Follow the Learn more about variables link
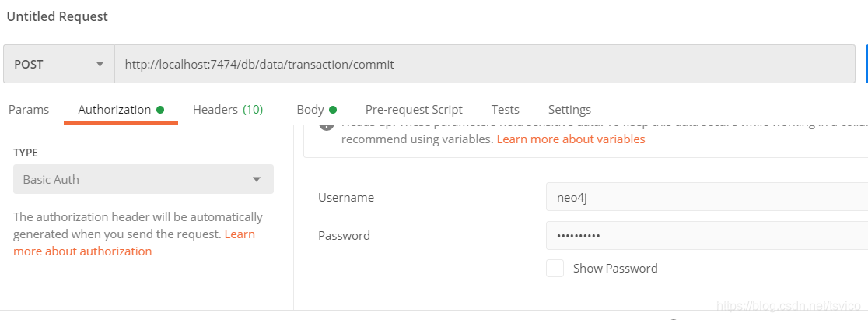Image resolution: width=868 pixels, height=320 pixels. coord(571,139)
